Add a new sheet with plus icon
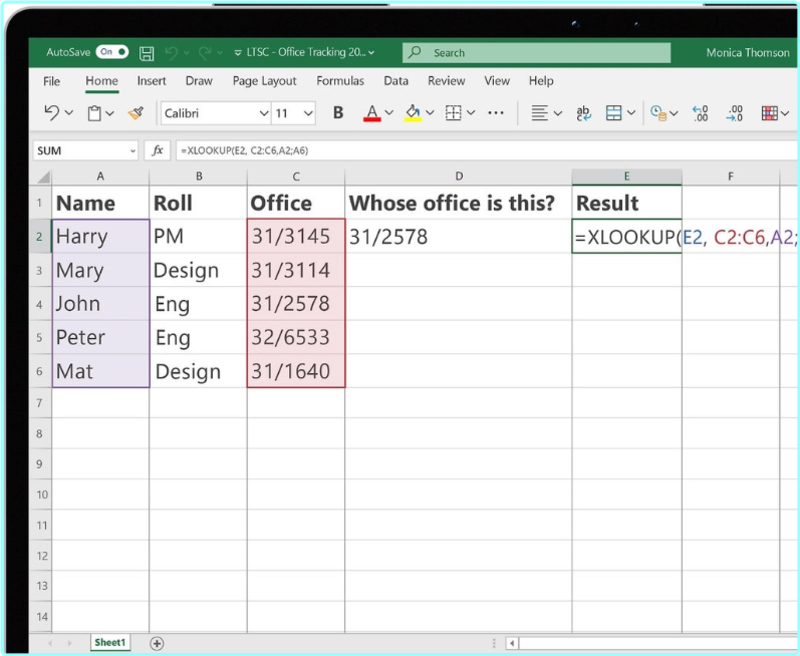 157,643
